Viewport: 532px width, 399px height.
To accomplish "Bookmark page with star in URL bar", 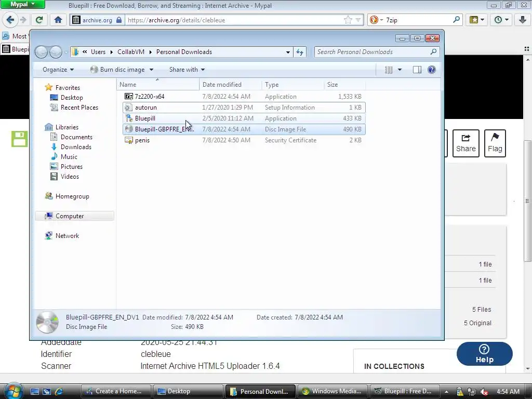I will coord(348,20).
